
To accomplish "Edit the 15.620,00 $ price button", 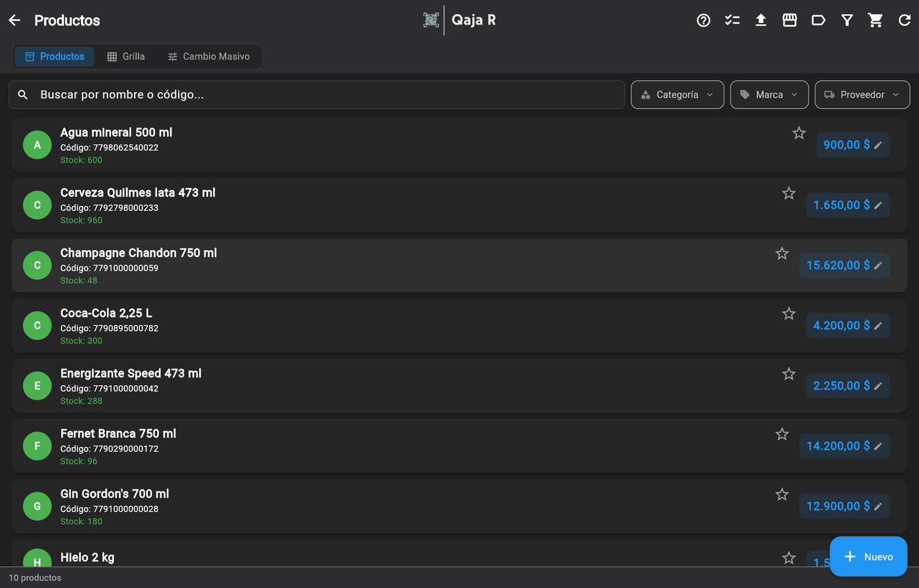I will 844,265.
